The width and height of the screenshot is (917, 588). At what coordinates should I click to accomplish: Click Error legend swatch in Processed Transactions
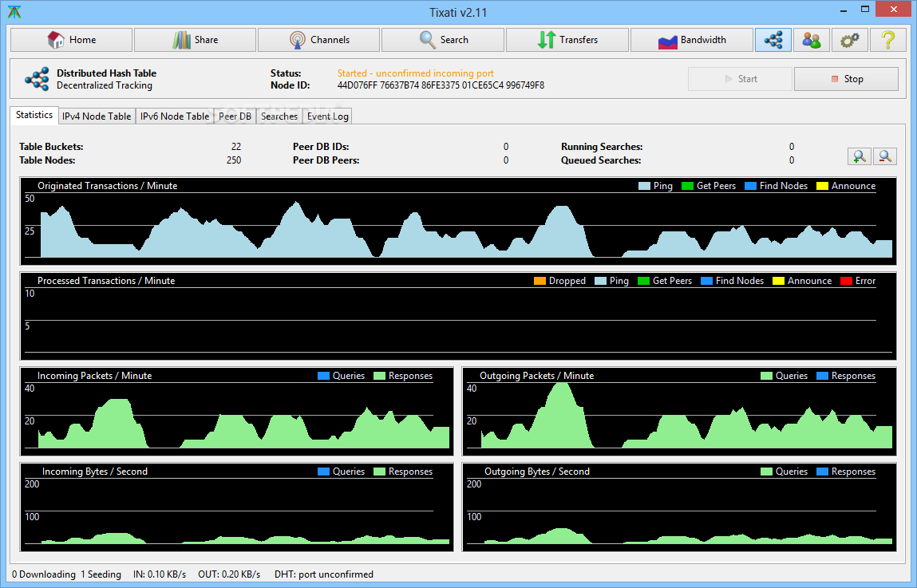pos(846,281)
